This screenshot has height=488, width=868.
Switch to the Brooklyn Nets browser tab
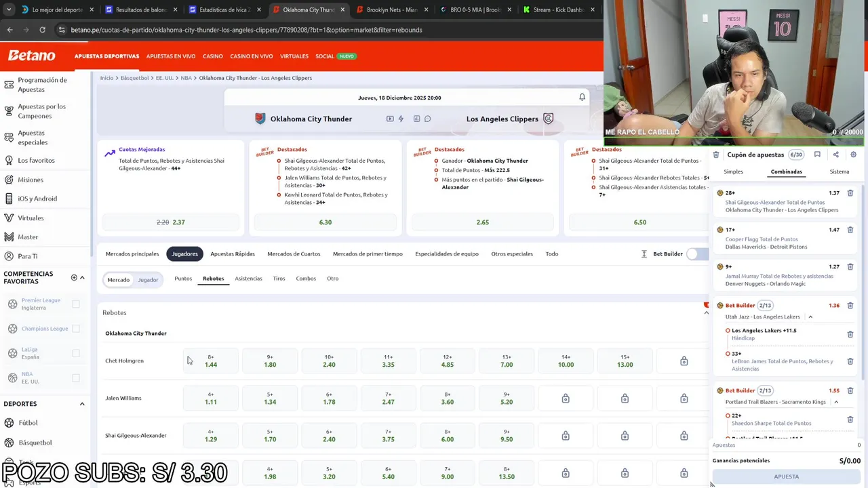click(392, 10)
